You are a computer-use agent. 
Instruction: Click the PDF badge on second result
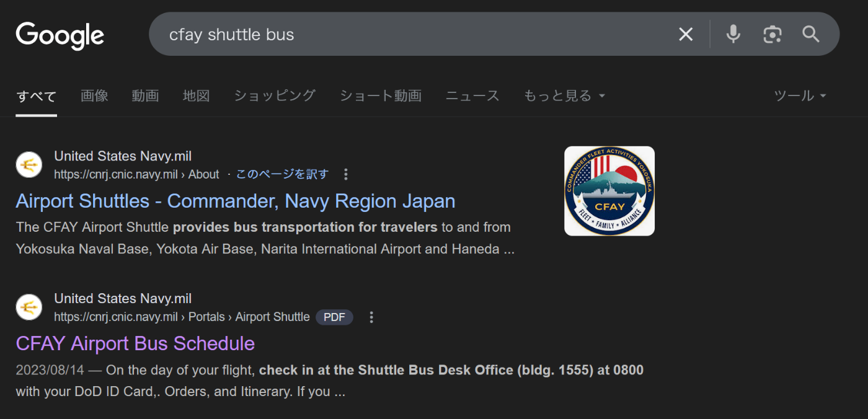[x=334, y=317]
